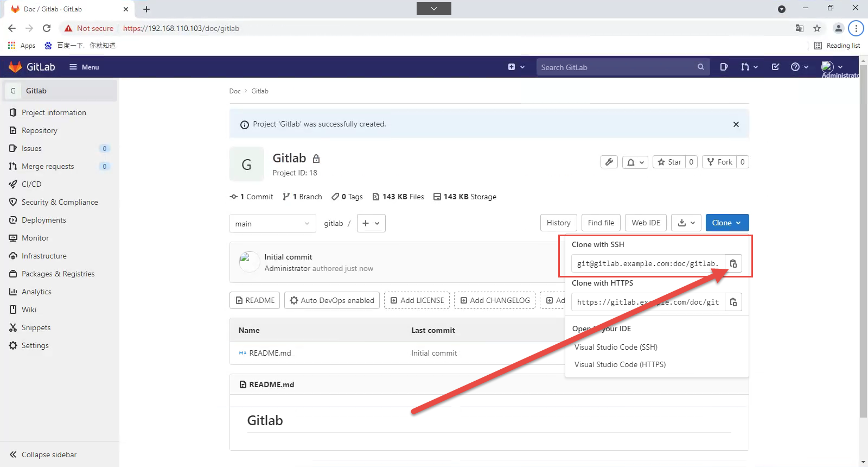This screenshot has height=467, width=868.
Task: Open the README.md file link
Action: pos(270,353)
